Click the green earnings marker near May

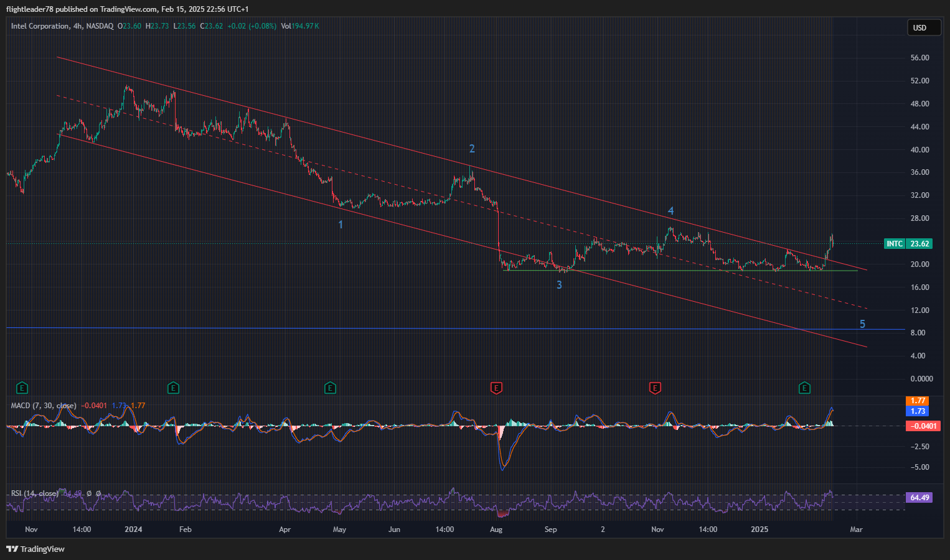[x=330, y=388]
